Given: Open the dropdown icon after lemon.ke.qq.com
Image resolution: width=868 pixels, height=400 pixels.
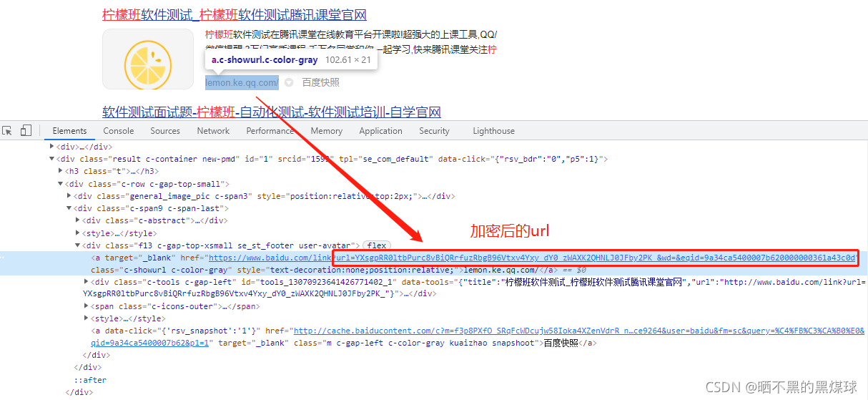Looking at the screenshot, I should (289, 83).
